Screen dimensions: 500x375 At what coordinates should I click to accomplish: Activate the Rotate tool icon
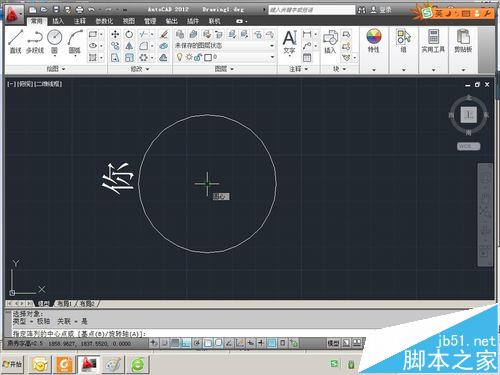[129, 34]
